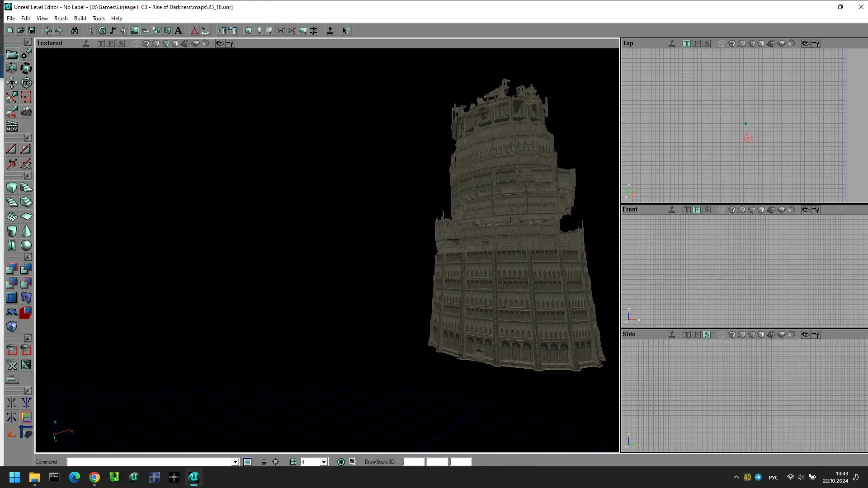Toggle realtime preview in Textured viewport
The height and width of the screenshot is (488, 868).
tap(86, 43)
